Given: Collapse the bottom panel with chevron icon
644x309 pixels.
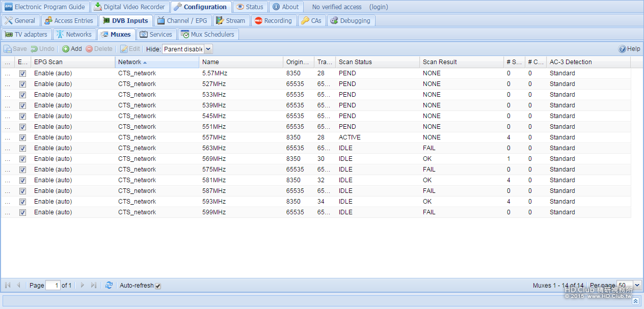Looking at the screenshot, I should click(635, 301).
